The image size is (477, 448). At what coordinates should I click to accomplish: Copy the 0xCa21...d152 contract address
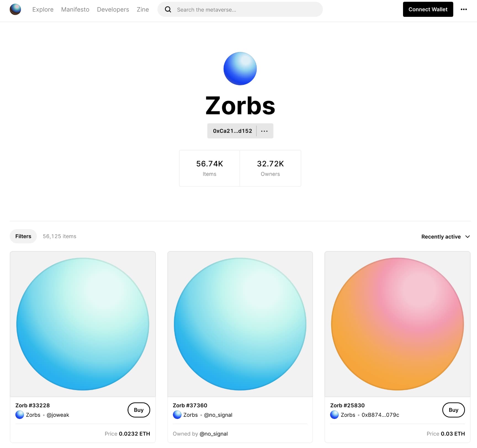[x=232, y=131]
